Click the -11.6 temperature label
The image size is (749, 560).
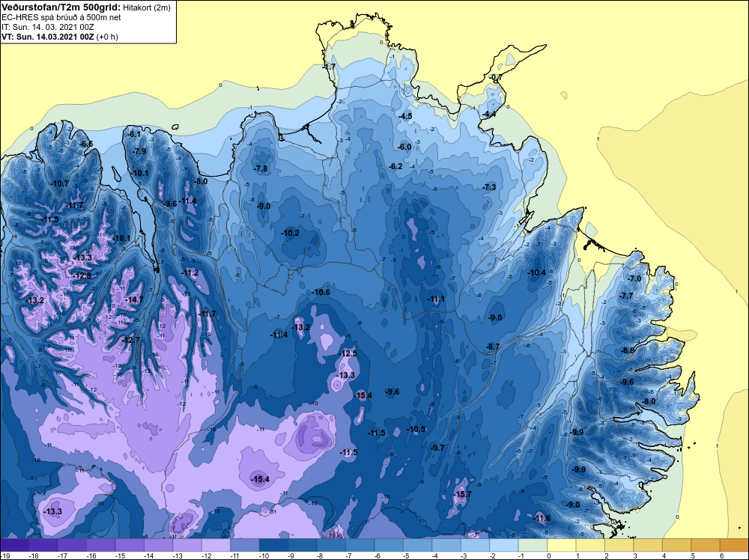542,519
